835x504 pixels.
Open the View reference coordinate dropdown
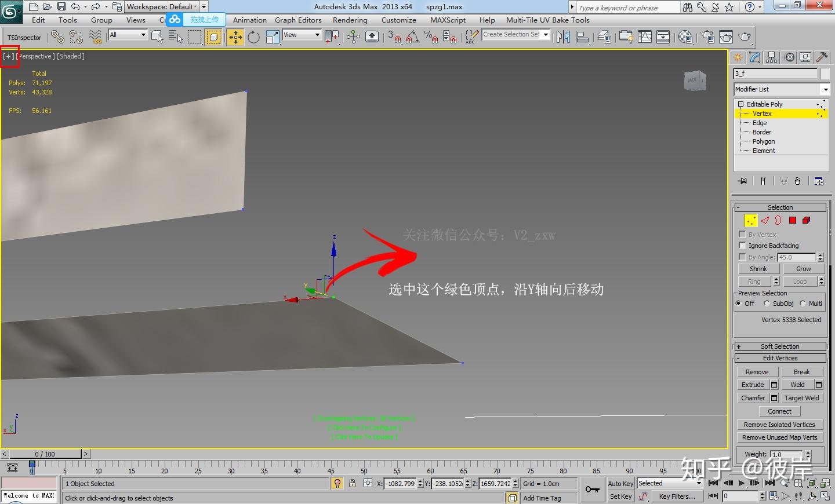[302, 35]
